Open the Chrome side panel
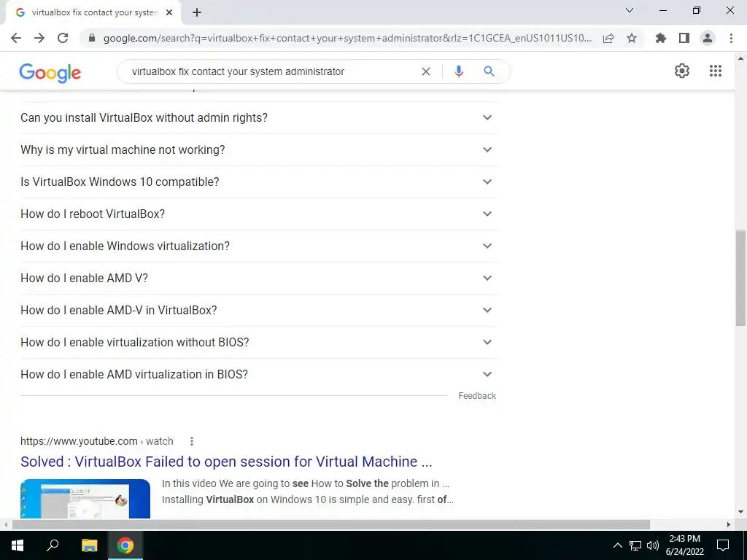747x560 pixels. (x=684, y=38)
